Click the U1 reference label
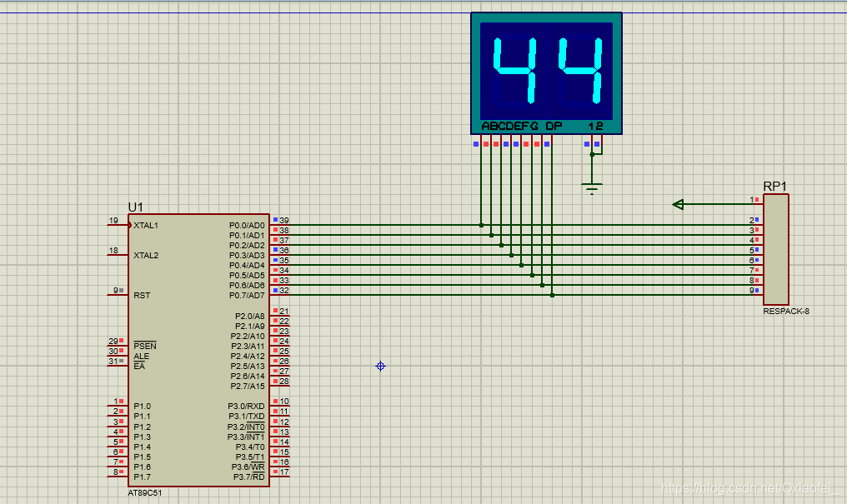847x504 pixels. pos(136,207)
